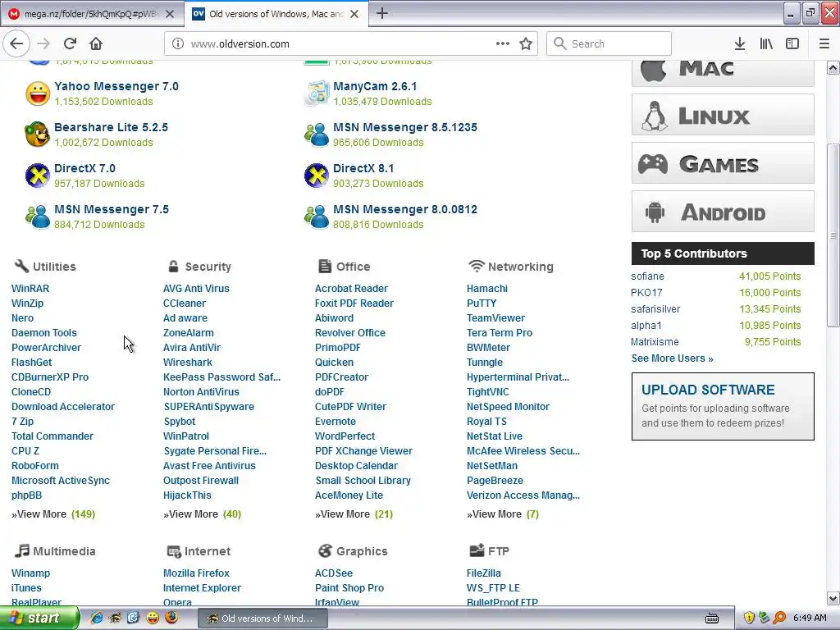
Task: Click "13,345 Points" for safarisilver
Action: click(769, 309)
